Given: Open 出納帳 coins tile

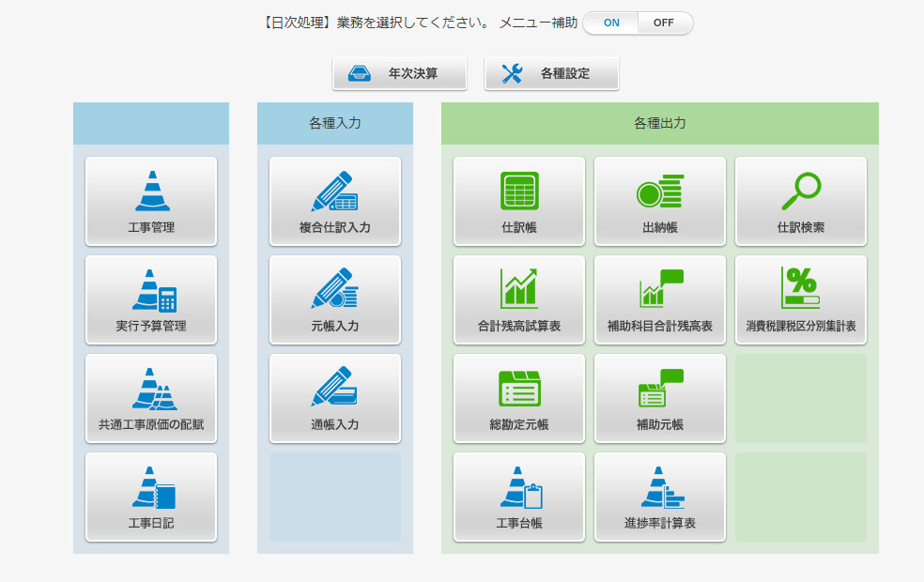Looking at the screenshot, I should (x=659, y=202).
